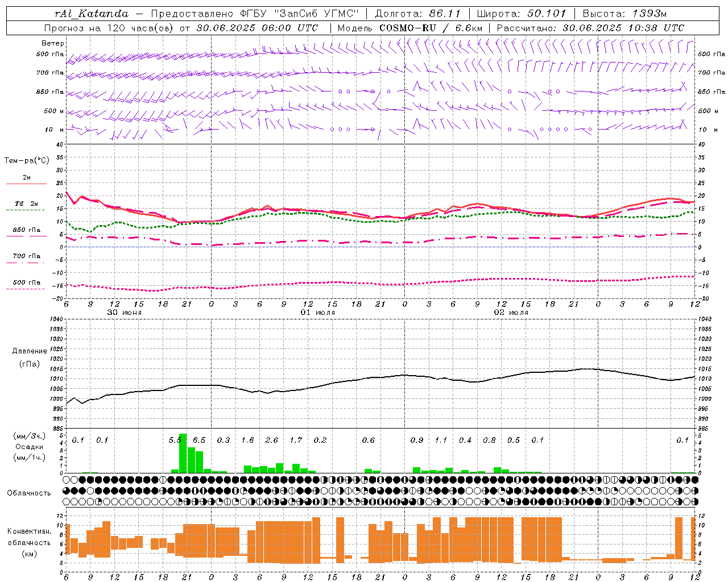This screenshot has height=582, width=728.
Task: Click the Ветер wind panel label
Action: (53, 43)
